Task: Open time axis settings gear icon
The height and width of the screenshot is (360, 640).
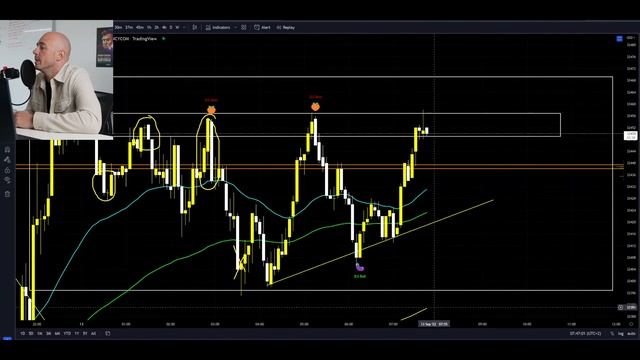Action: tap(631, 324)
